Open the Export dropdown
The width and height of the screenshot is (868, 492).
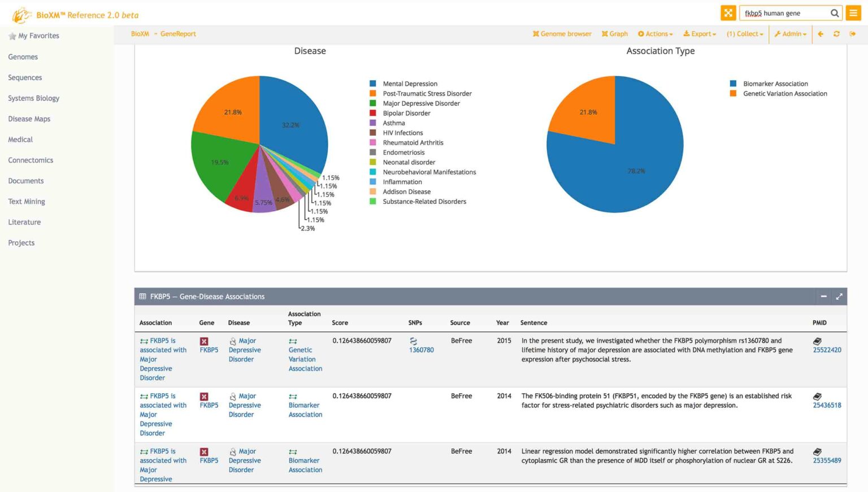pos(699,34)
